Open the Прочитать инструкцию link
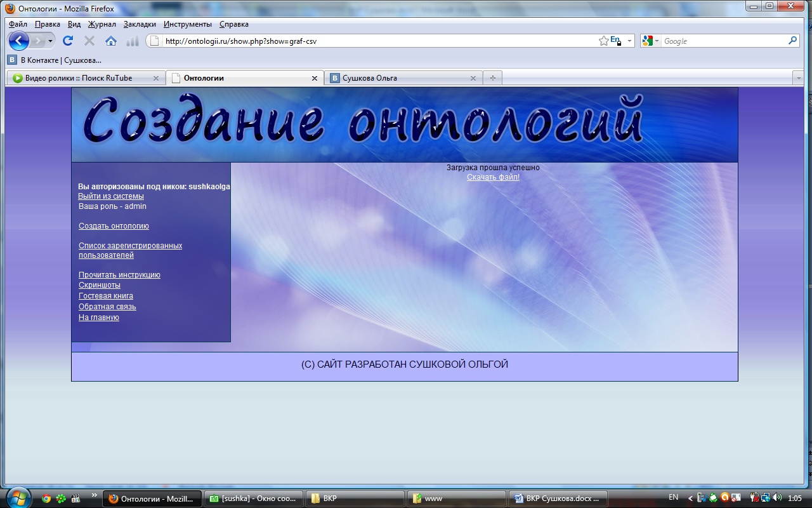This screenshot has width=812, height=508. (119, 275)
